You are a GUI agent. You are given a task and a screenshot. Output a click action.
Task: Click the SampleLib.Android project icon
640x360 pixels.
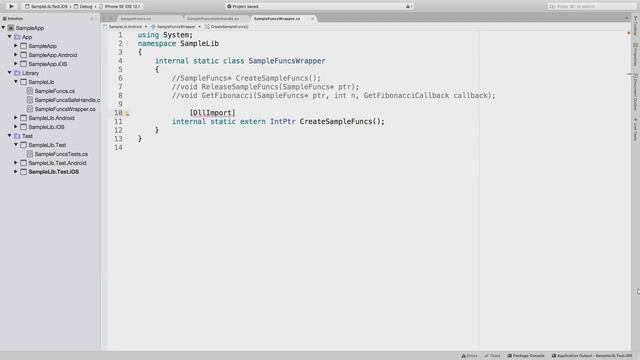point(23,118)
